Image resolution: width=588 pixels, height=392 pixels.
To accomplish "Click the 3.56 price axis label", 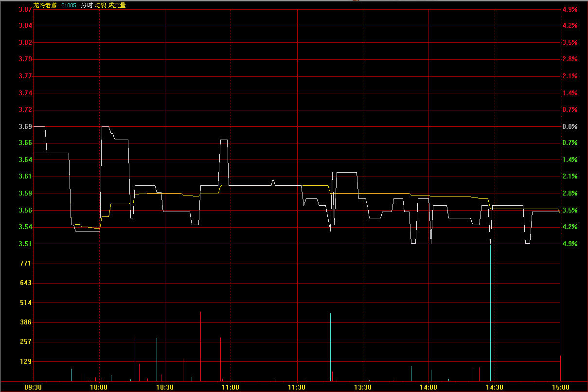I will [25, 210].
